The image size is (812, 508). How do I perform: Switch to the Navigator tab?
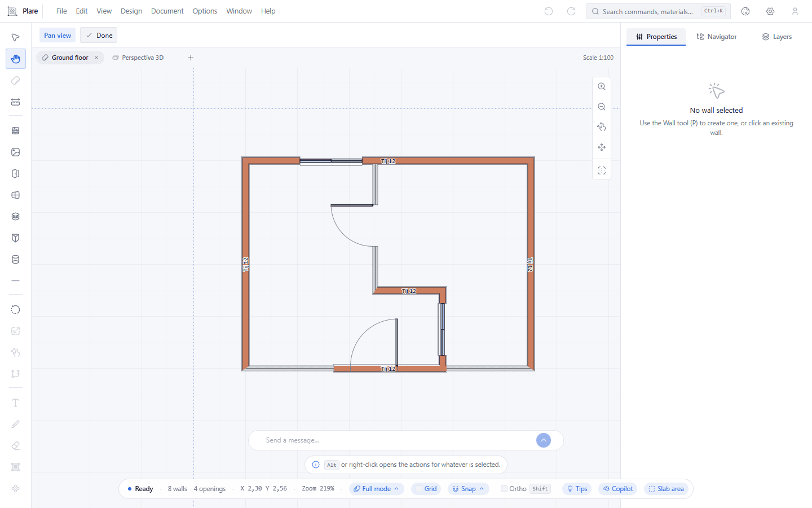point(717,37)
